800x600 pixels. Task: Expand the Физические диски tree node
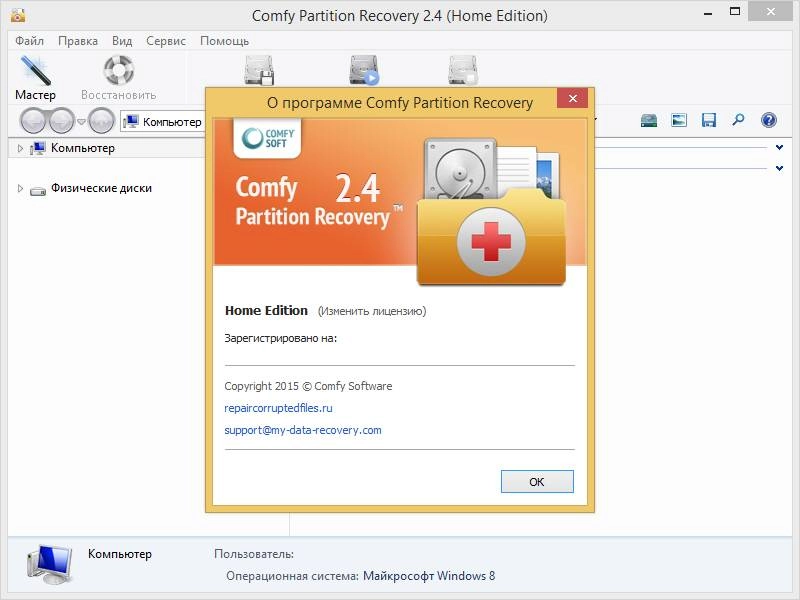(x=20, y=188)
